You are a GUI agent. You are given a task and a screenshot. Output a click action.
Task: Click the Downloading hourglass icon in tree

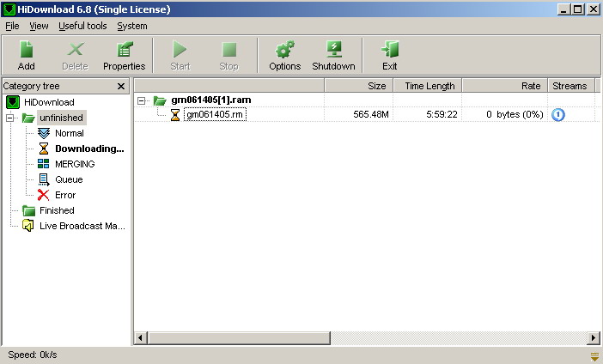pyautogui.click(x=44, y=149)
